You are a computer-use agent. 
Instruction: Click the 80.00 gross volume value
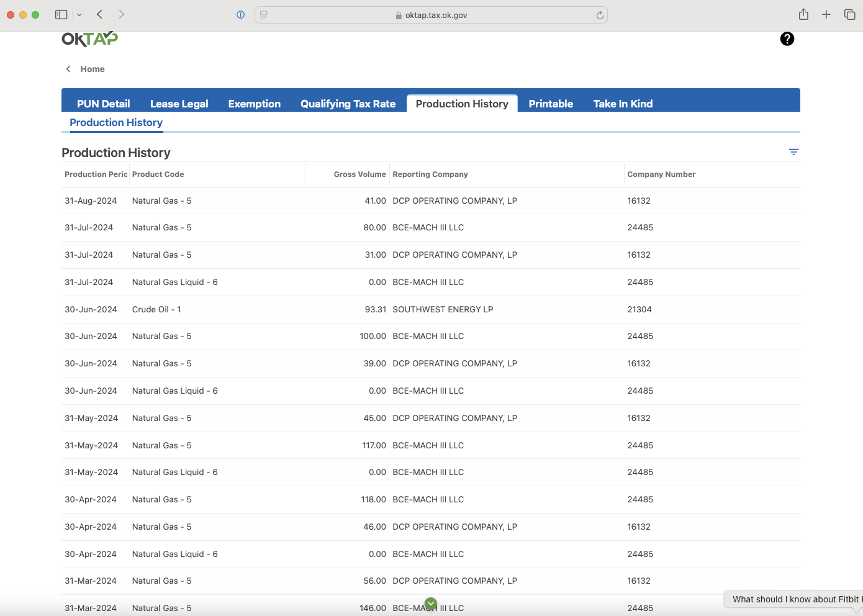[374, 227]
